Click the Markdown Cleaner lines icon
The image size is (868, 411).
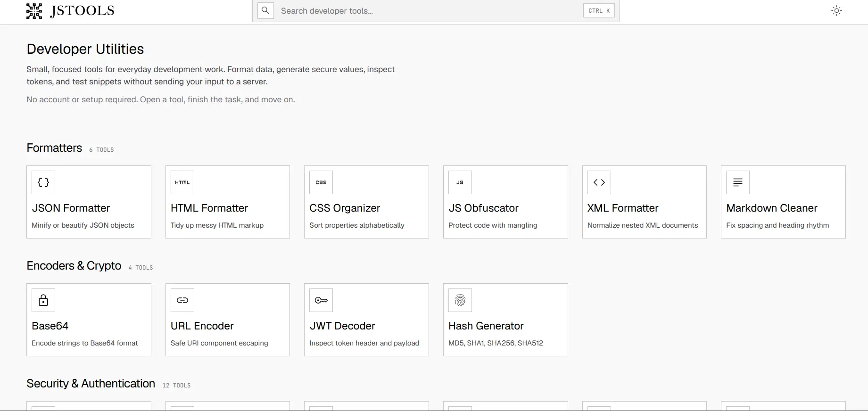click(x=738, y=182)
